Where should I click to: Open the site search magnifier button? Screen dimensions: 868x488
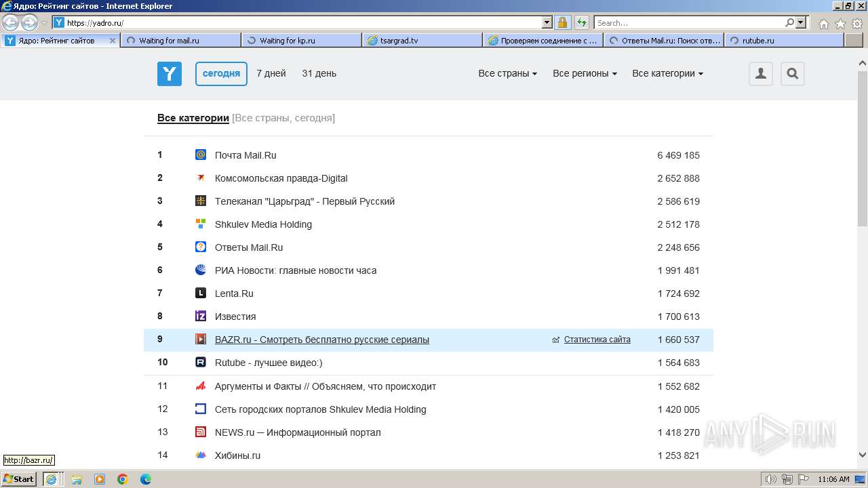tap(793, 74)
